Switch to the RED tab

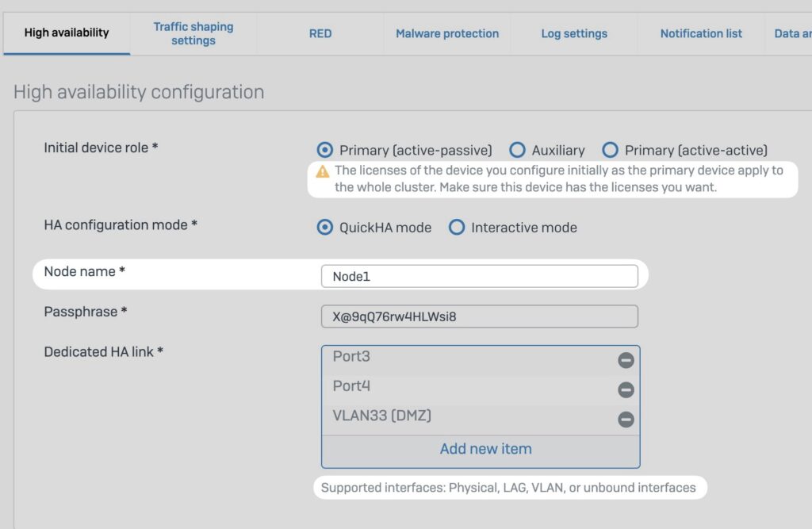pyautogui.click(x=320, y=33)
